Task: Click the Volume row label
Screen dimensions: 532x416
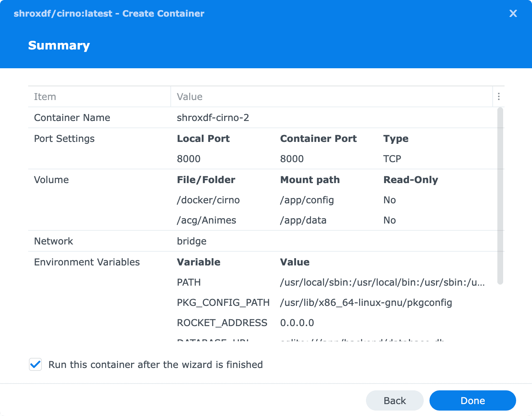Action: [x=51, y=179]
